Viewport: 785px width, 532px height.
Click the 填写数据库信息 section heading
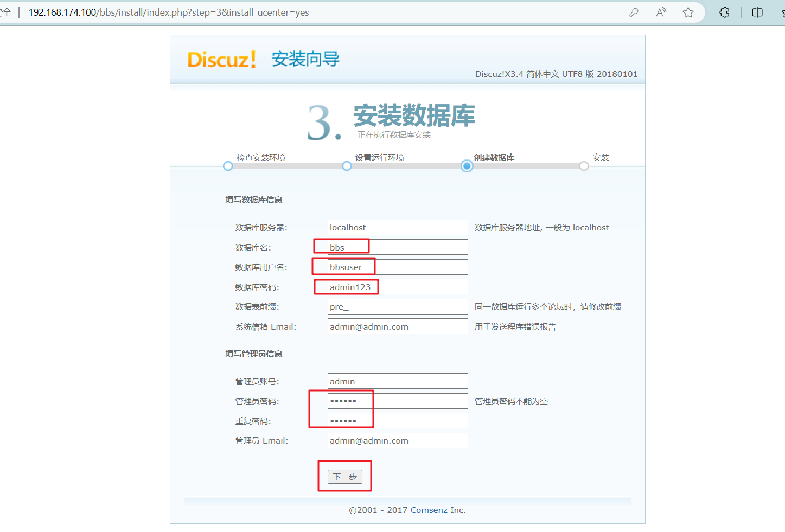point(254,200)
